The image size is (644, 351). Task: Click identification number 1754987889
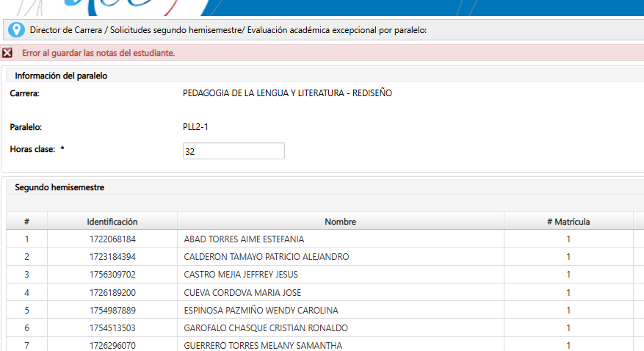pyautogui.click(x=112, y=310)
